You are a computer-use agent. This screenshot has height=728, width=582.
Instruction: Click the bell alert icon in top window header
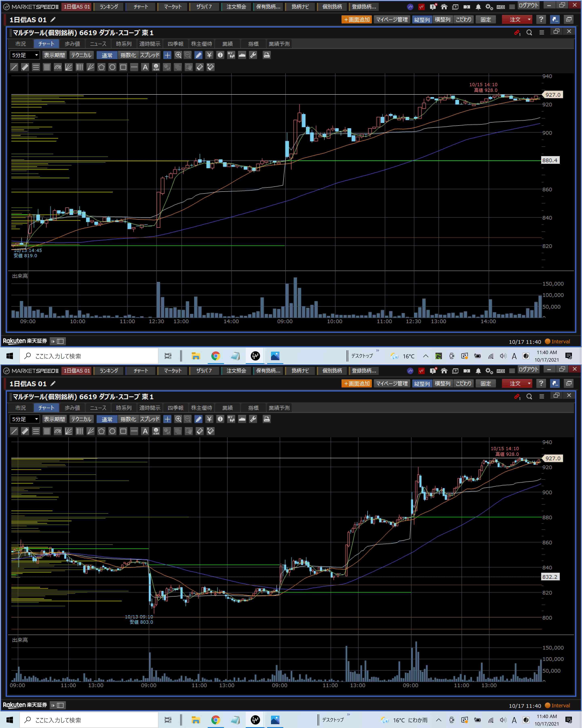click(x=478, y=7)
